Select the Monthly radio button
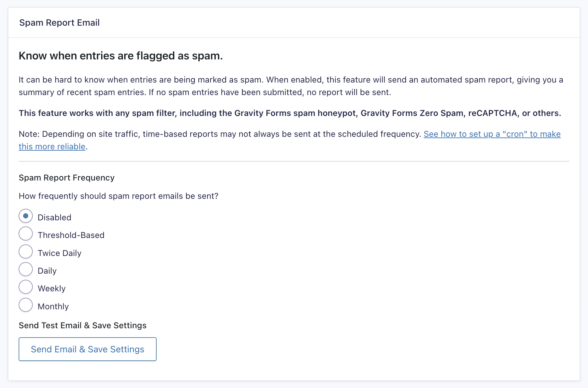The height and width of the screenshot is (388, 588). (x=26, y=305)
